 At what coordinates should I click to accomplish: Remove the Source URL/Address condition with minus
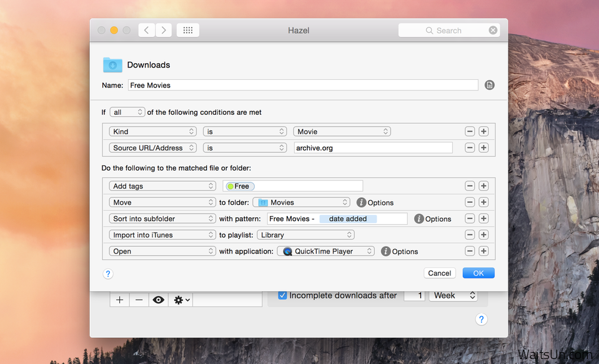click(x=470, y=148)
